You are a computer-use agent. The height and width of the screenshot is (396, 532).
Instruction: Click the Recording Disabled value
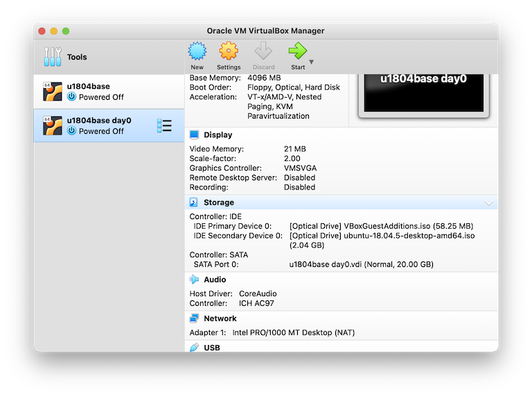pyautogui.click(x=299, y=187)
